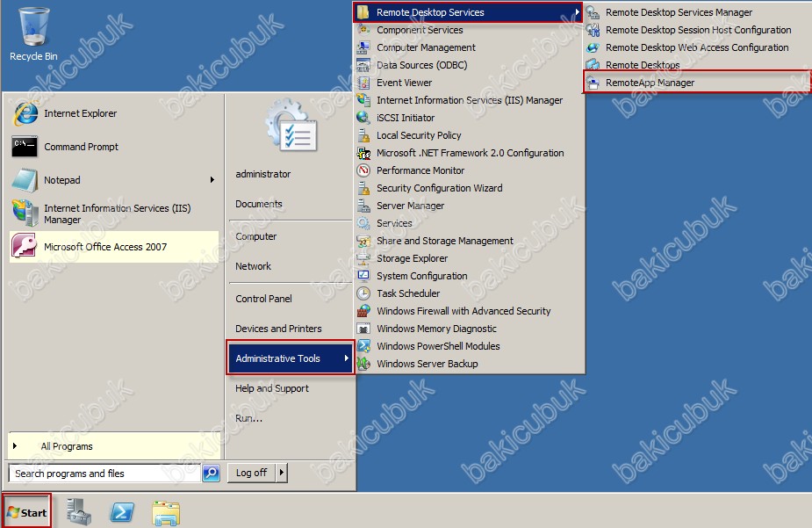Viewport: 812px width, 528px height.
Task: Expand the All Programs list
Action: pyautogui.click(x=114, y=446)
